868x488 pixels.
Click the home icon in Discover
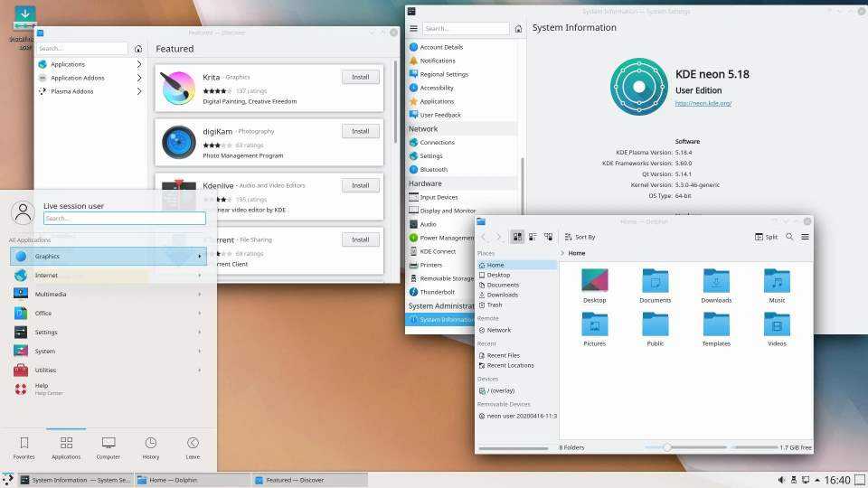point(137,49)
